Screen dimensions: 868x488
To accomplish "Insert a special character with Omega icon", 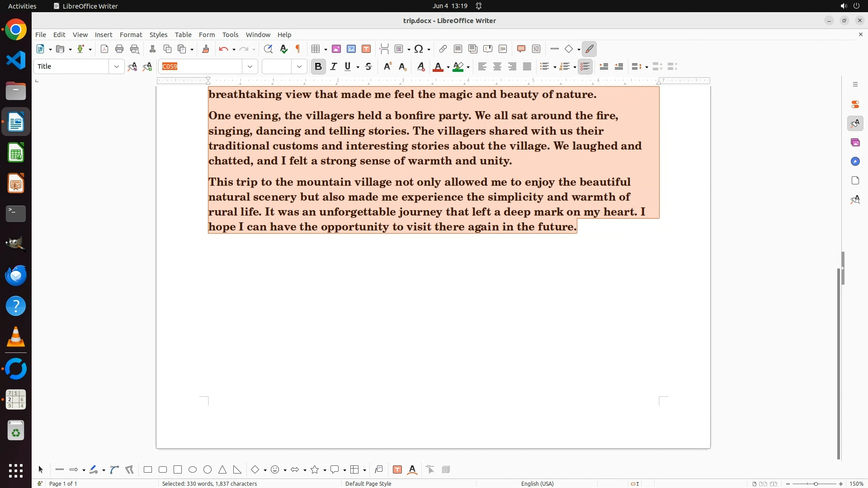I will 419,49.
